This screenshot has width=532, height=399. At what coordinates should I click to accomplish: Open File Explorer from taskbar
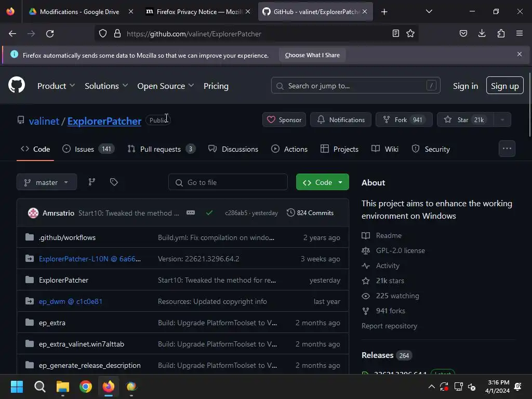point(63,387)
